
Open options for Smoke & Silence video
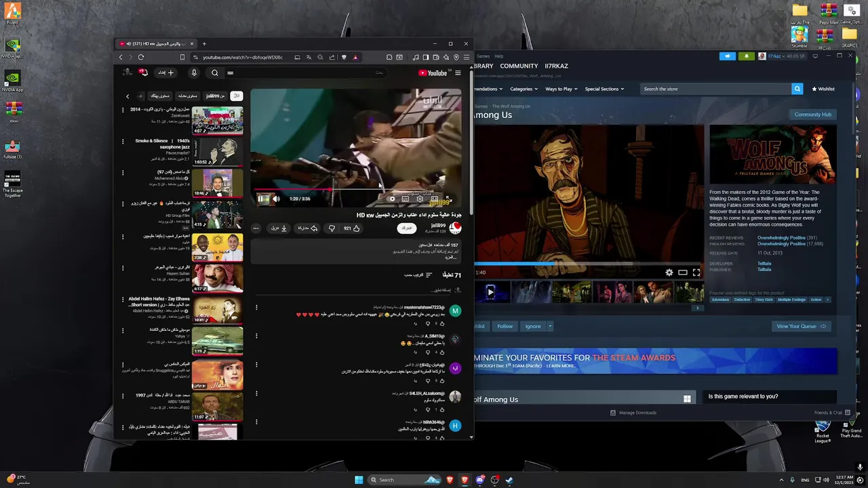click(123, 142)
